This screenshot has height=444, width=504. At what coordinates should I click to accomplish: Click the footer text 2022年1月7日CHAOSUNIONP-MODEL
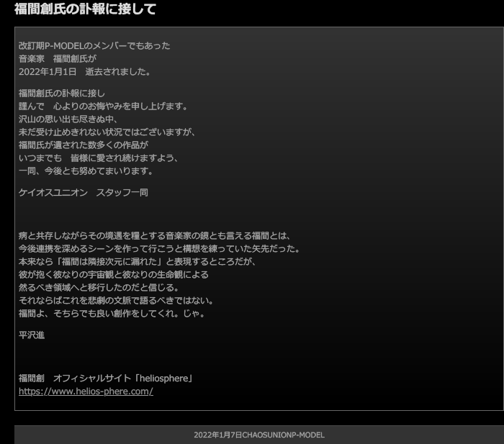(259, 435)
